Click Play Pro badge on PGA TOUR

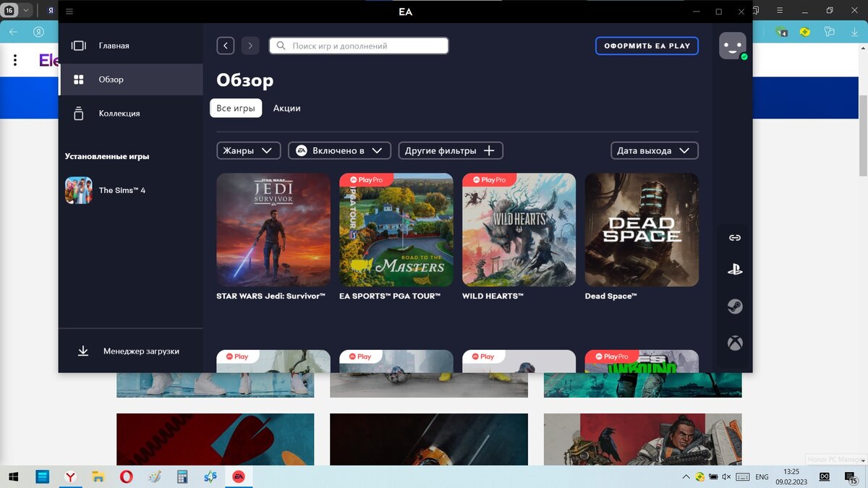point(367,179)
